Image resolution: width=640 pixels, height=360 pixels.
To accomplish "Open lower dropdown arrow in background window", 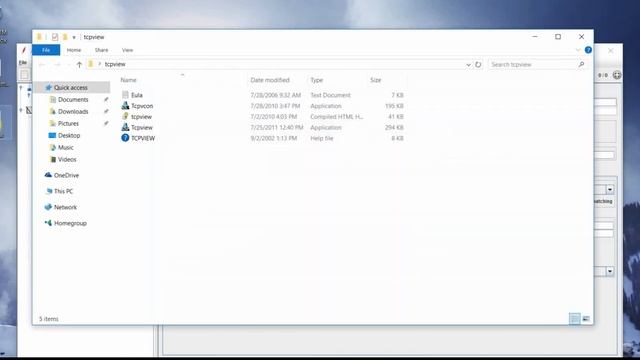I will tap(610, 271).
